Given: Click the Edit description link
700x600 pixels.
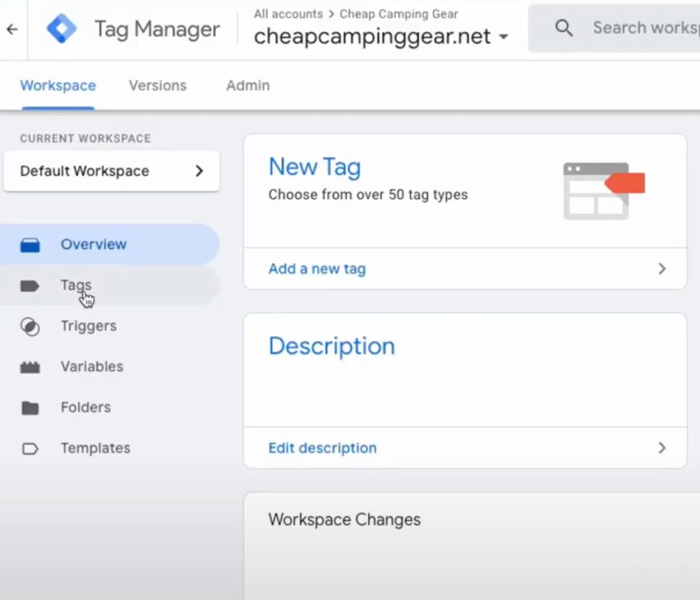Looking at the screenshot, I should pos(323,448).
